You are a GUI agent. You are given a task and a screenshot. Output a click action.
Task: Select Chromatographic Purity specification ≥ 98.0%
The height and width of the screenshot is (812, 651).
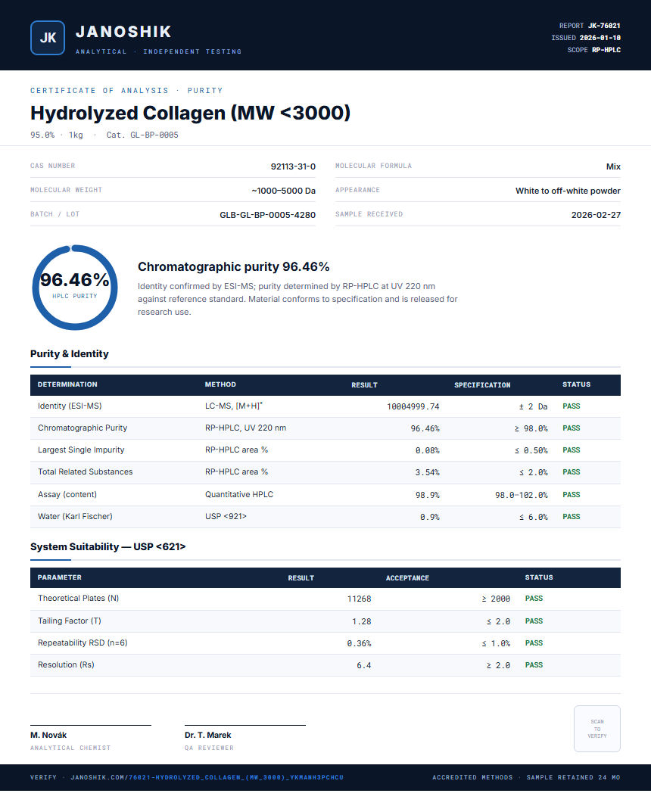click(x=531, y=428)
